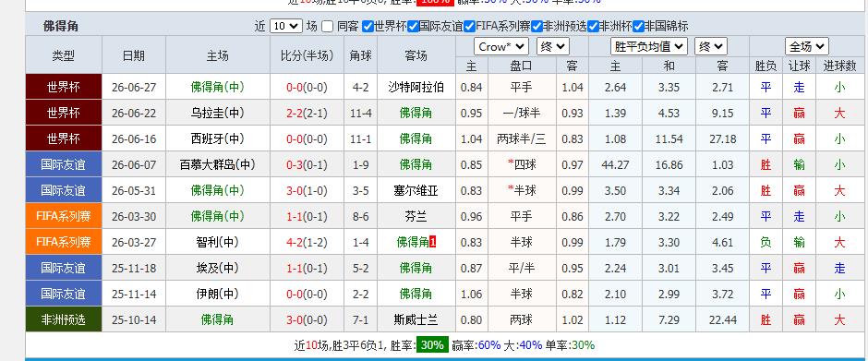This screenshot has height=361, width=868.
Task: Open the Crow* bookmaker dropdown
Action: coord(501,46)
